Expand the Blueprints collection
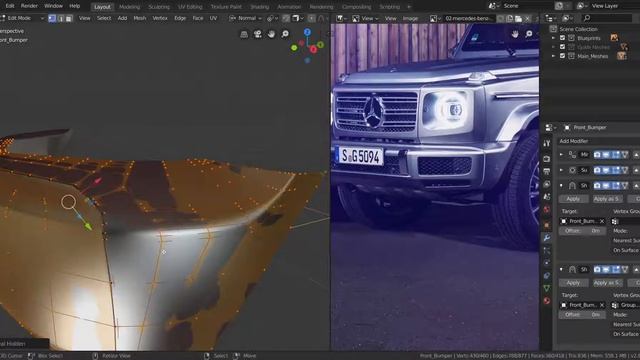This screenshot has height=360, width=640. pyautogui.click(x=553, y=38)
